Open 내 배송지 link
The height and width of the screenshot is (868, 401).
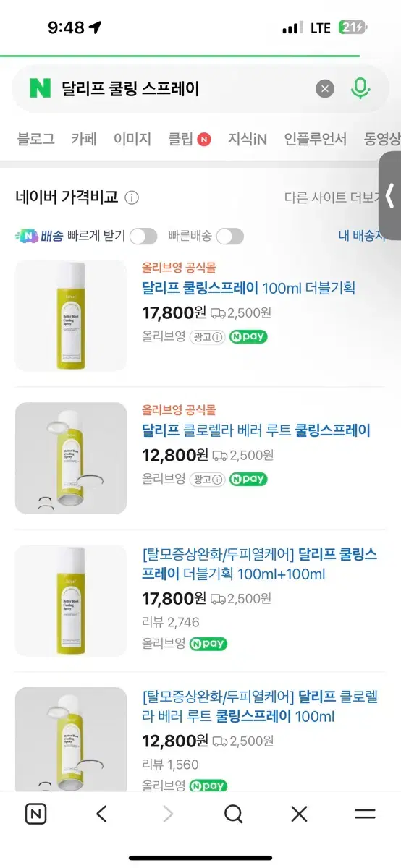[x=362, y=236]
